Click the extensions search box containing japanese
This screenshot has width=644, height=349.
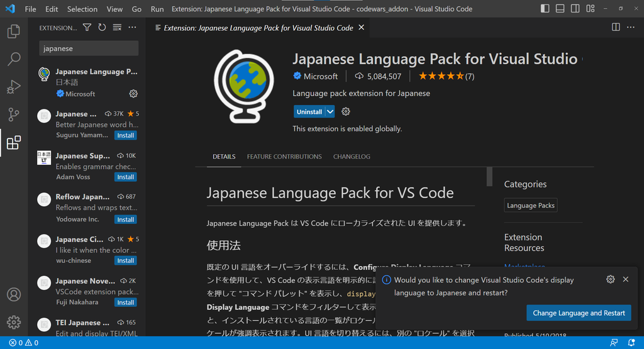pyautogui.click(x=88, y=48)
